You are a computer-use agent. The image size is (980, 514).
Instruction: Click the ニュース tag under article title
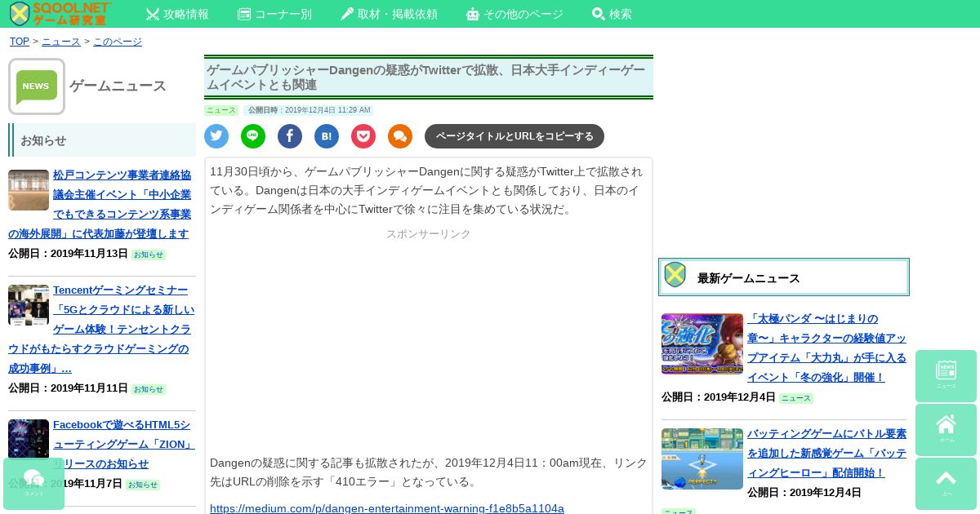(x=221, y=110)
